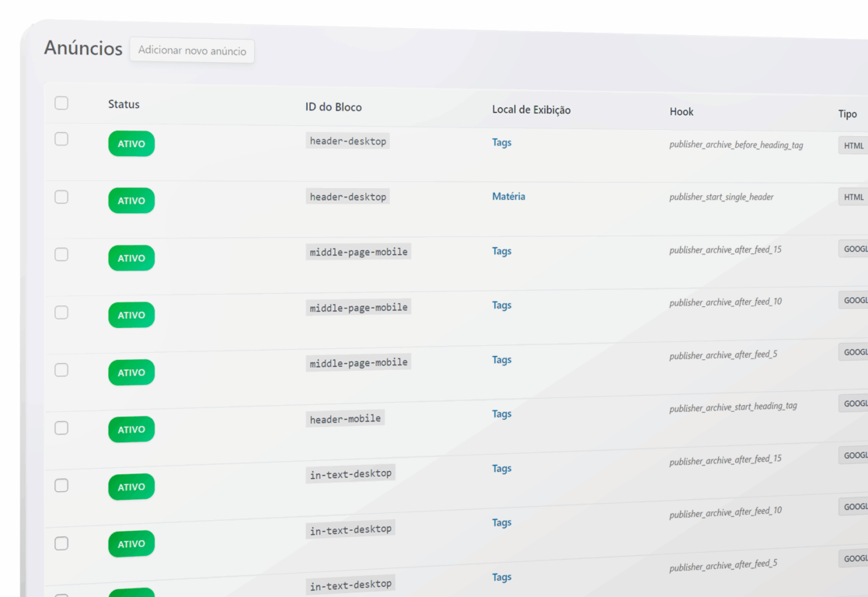The width and height of the screenshot is (868, 597).
Task: Select checkbox of middle-page-mobile row with after_feed_10 hook
Action: (61, 313)
